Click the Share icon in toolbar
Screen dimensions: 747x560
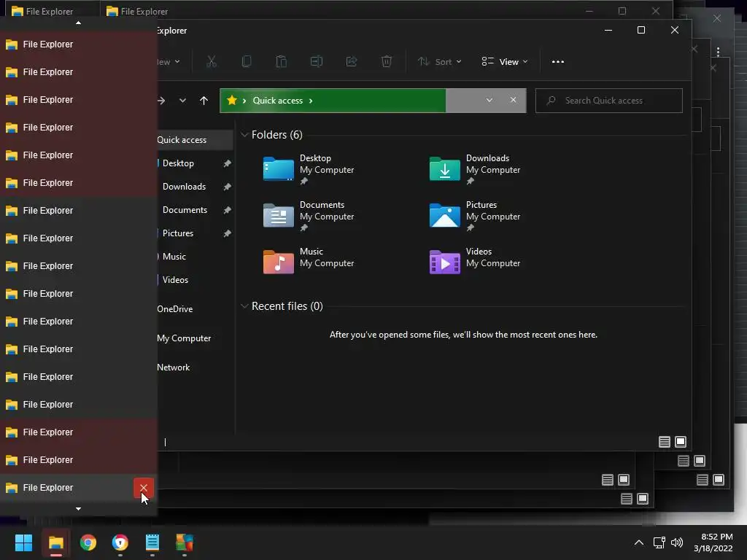tap(352, 61)
